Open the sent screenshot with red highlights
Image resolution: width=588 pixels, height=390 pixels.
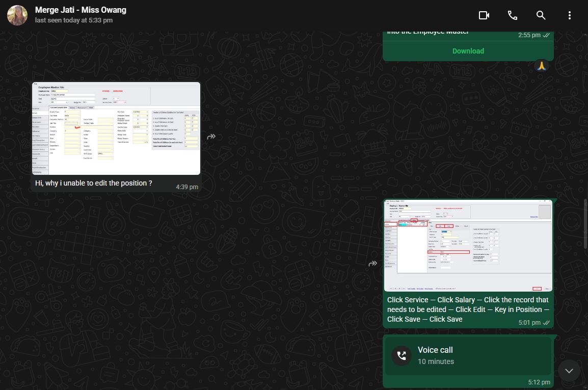point(468,246)
